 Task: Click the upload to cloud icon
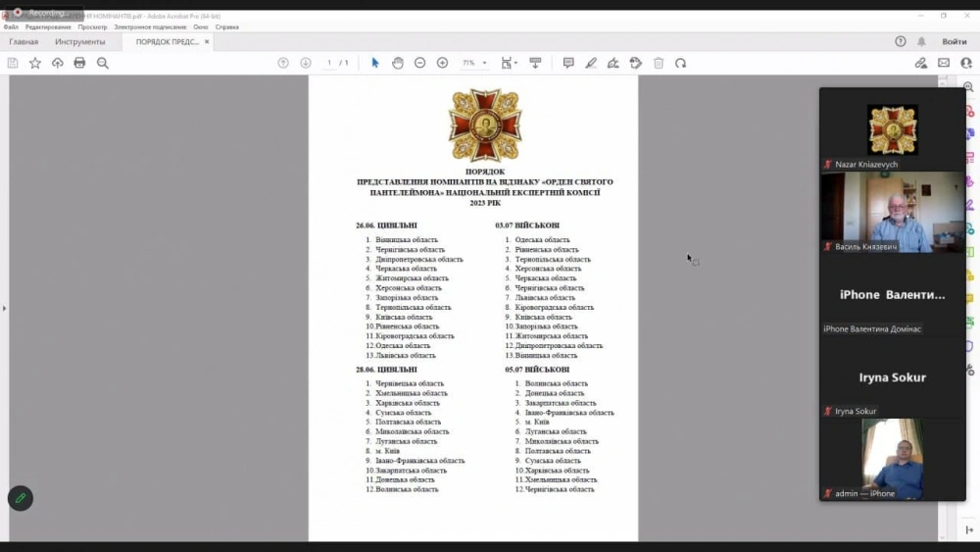pyautogui.click(x=58, y=63)
